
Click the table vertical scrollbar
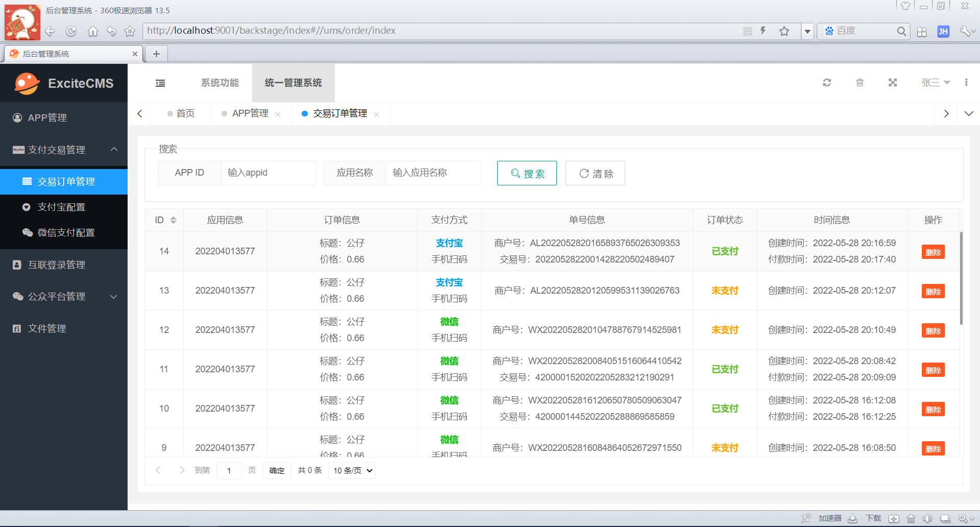961,278
